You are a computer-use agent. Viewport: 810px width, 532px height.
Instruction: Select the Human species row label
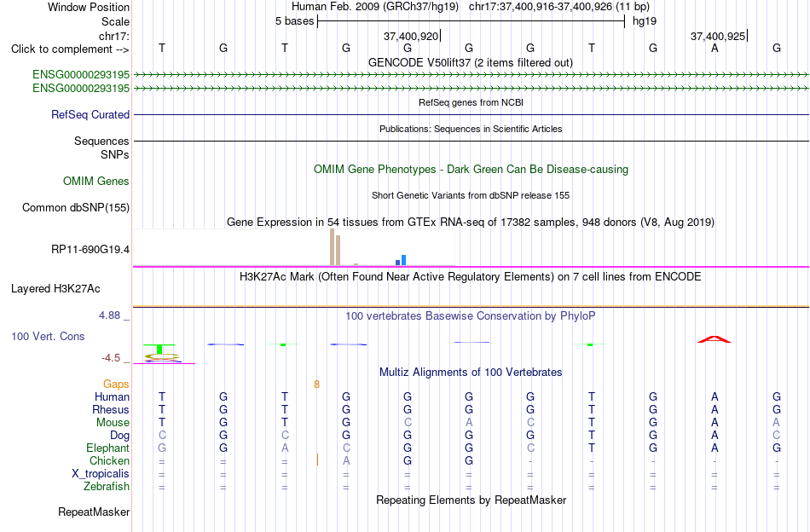112,396
